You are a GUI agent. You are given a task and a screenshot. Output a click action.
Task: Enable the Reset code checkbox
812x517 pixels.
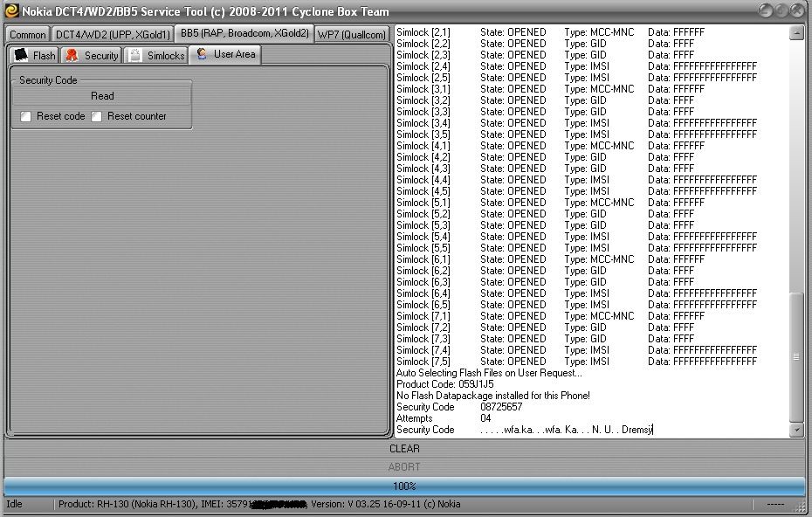(26, 116)
